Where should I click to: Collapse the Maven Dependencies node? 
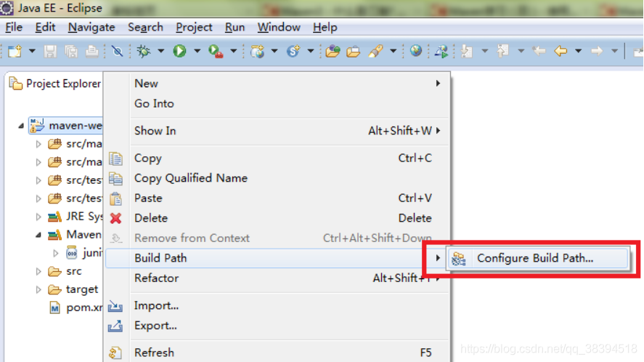tap(38, 235)
